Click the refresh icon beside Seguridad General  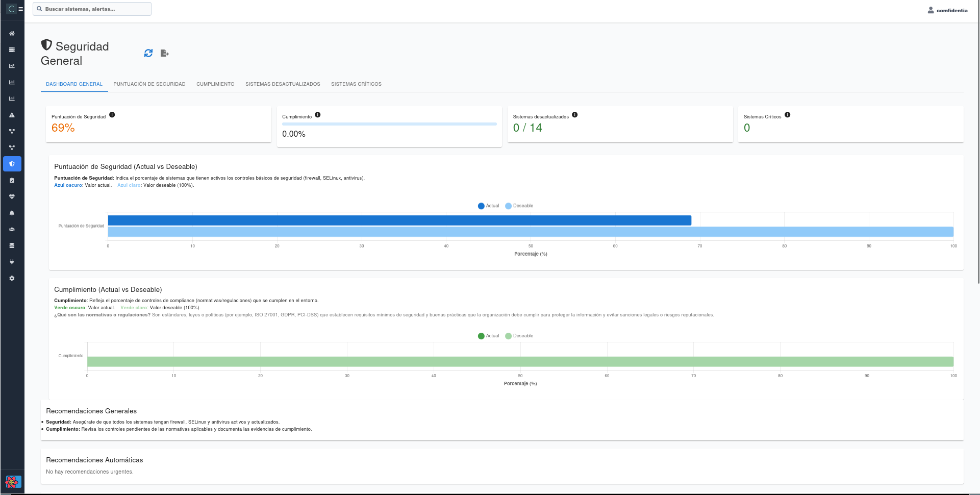(x=148, y=53)
